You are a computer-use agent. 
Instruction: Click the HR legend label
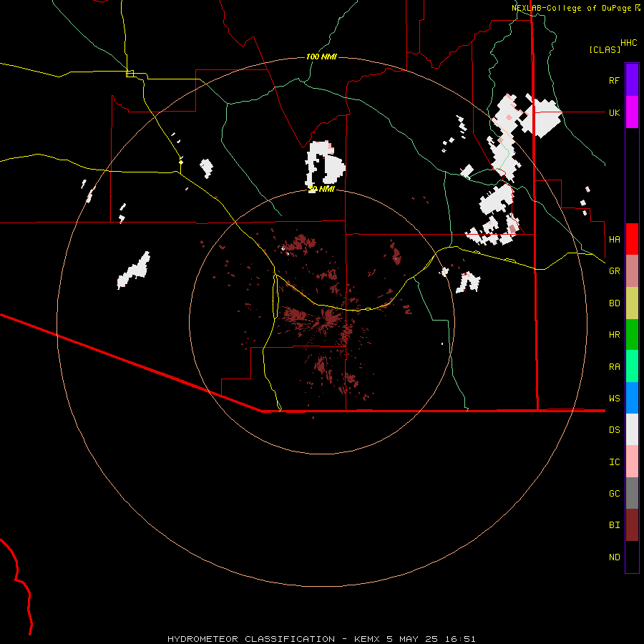click(614, 334)
